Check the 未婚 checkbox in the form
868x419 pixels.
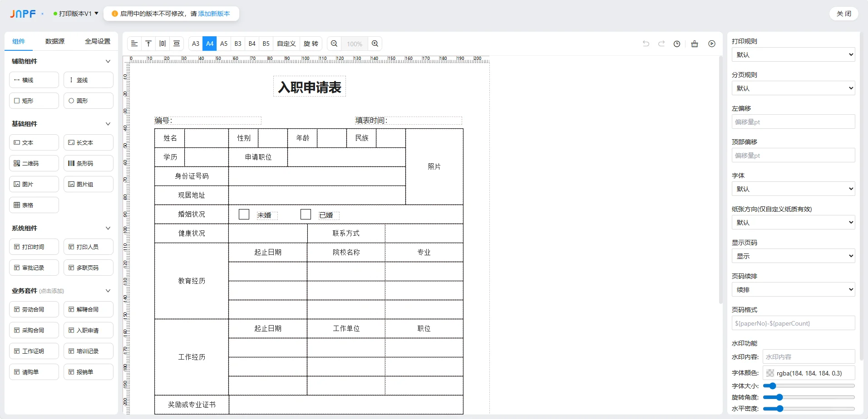pos(244,214)
